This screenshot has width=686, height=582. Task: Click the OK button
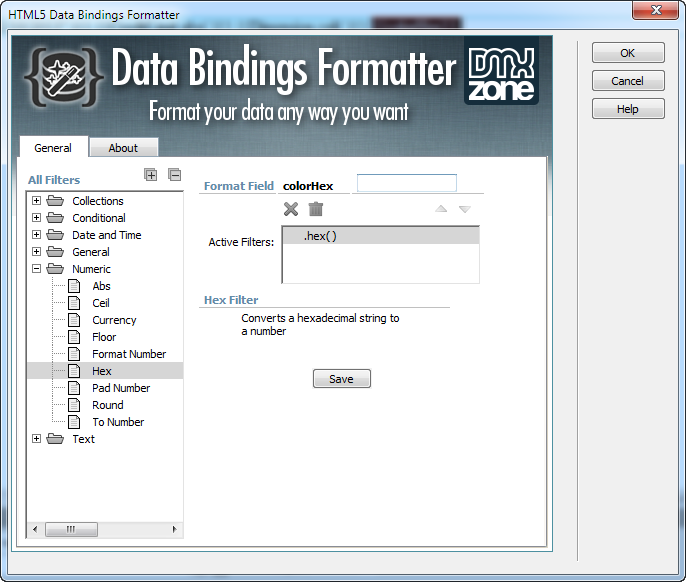628,53
